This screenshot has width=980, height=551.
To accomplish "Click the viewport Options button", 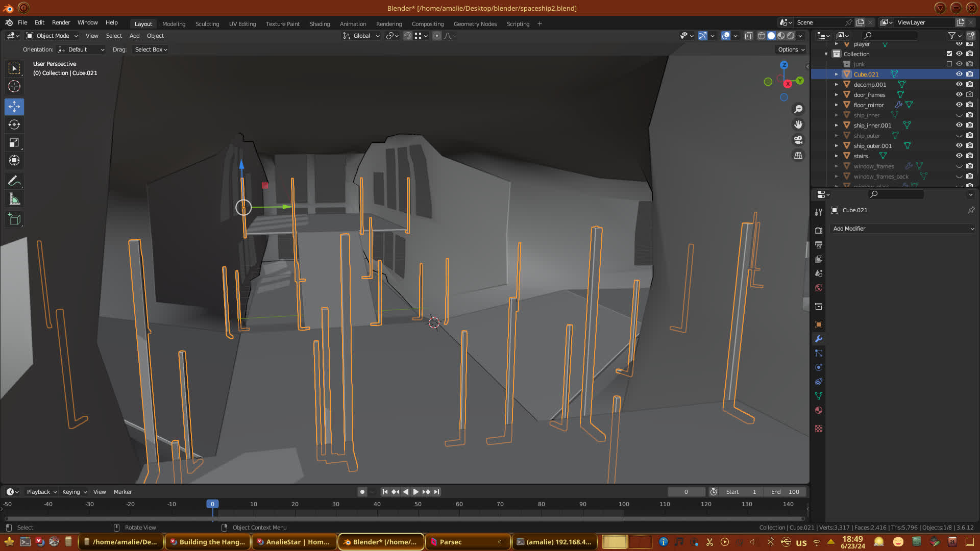I will tap(791, 49).
